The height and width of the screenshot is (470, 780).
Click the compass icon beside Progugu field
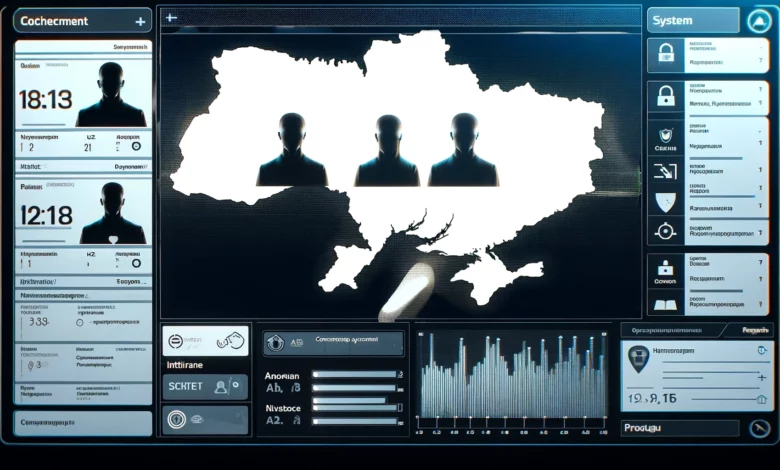758,428
